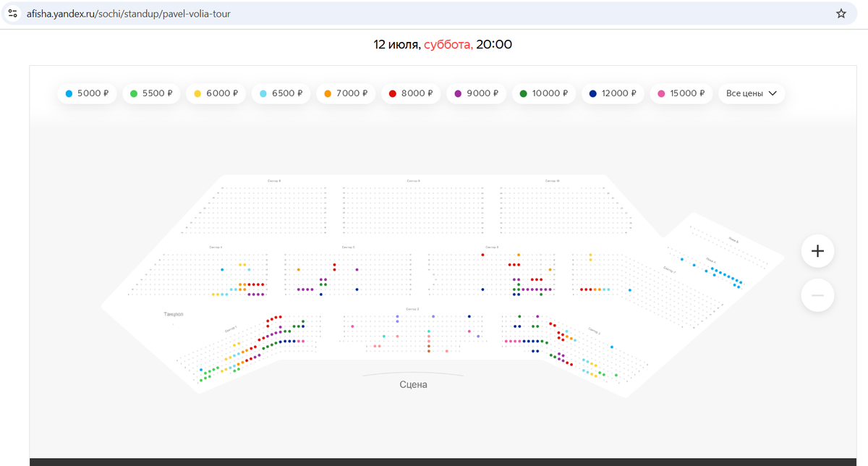Click the Сектор 10 label
The image size is (868, 466).
553,180
